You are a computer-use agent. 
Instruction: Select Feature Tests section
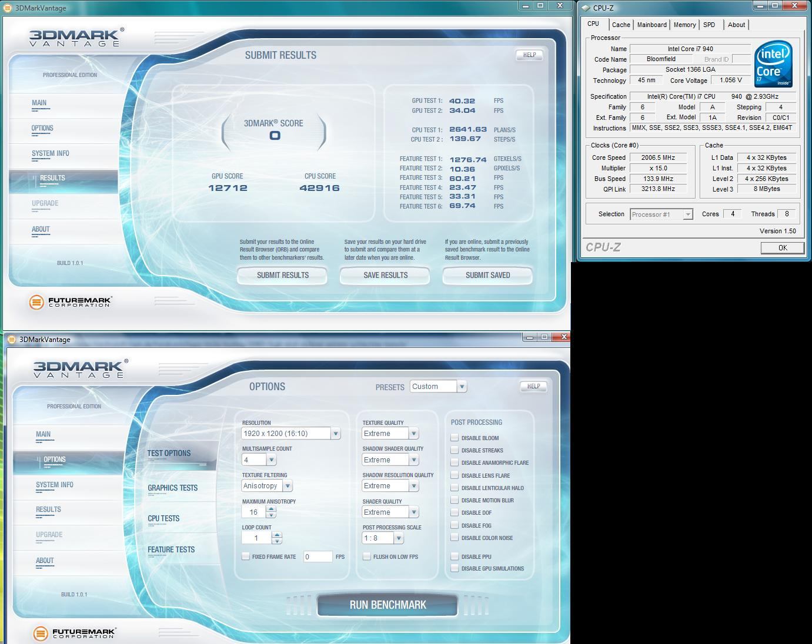(171, 549)
